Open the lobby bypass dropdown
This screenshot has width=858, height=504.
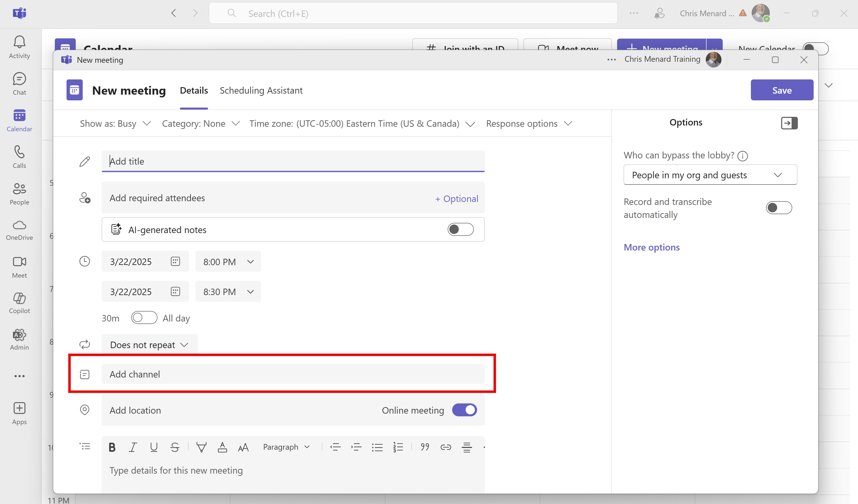click(x=710, y=175)
